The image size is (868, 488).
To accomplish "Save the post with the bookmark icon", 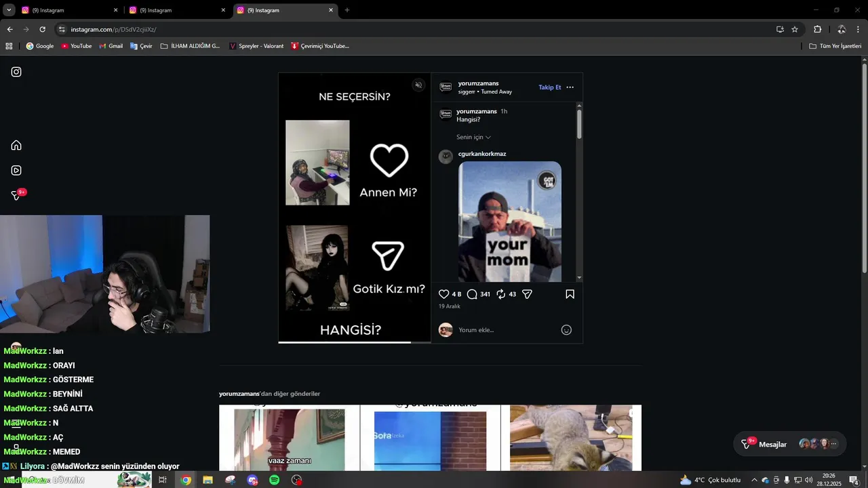I will coord(570,294).
